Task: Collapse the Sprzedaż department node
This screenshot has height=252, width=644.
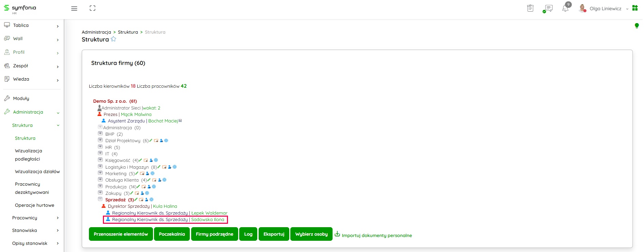Action: click(100, 199)
